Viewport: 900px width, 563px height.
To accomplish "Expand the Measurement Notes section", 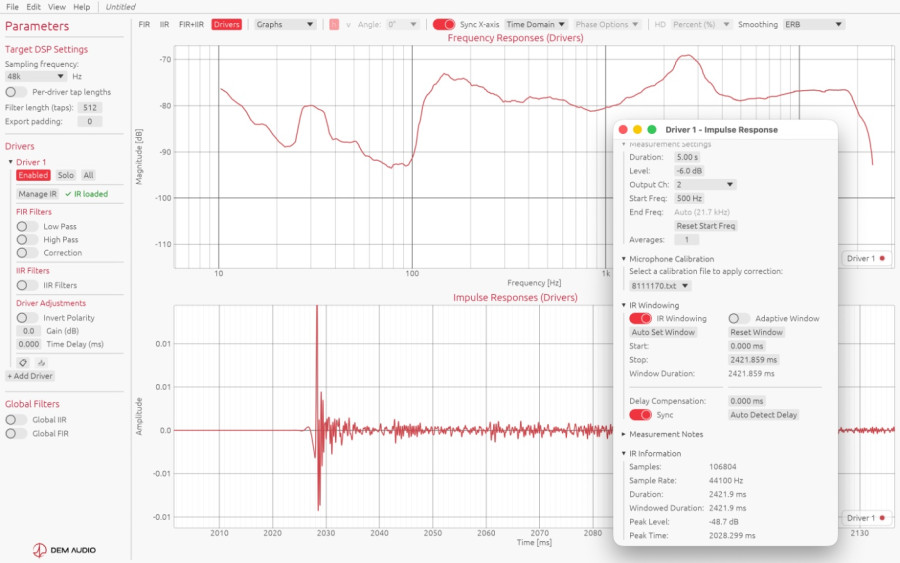I will 624,434.
